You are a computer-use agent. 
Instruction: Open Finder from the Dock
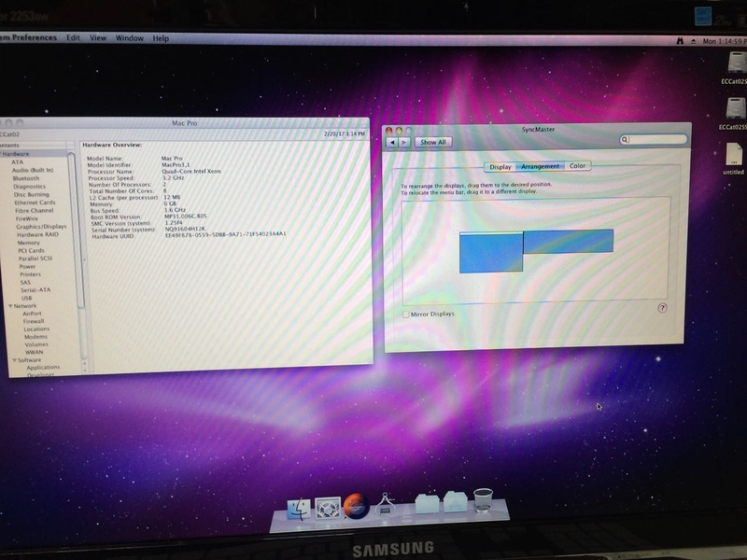tap(299, 509)
